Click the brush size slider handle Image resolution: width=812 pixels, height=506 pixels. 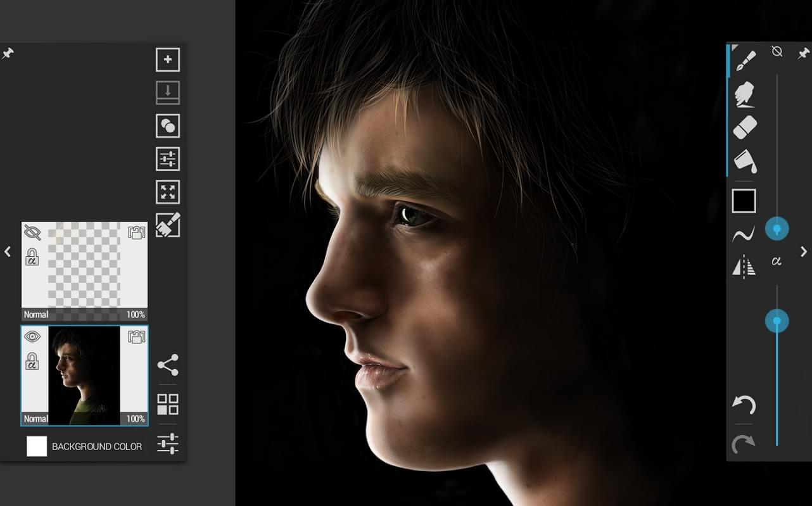(777, 229)
